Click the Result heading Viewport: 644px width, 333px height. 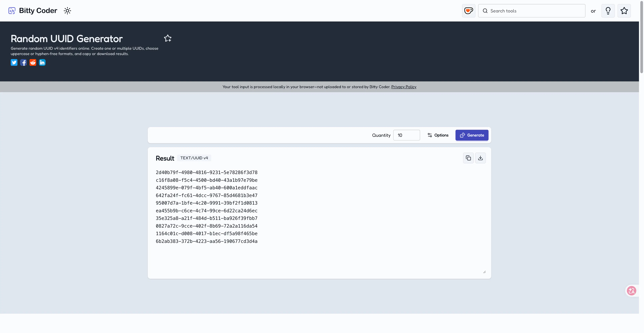[165, 158]
